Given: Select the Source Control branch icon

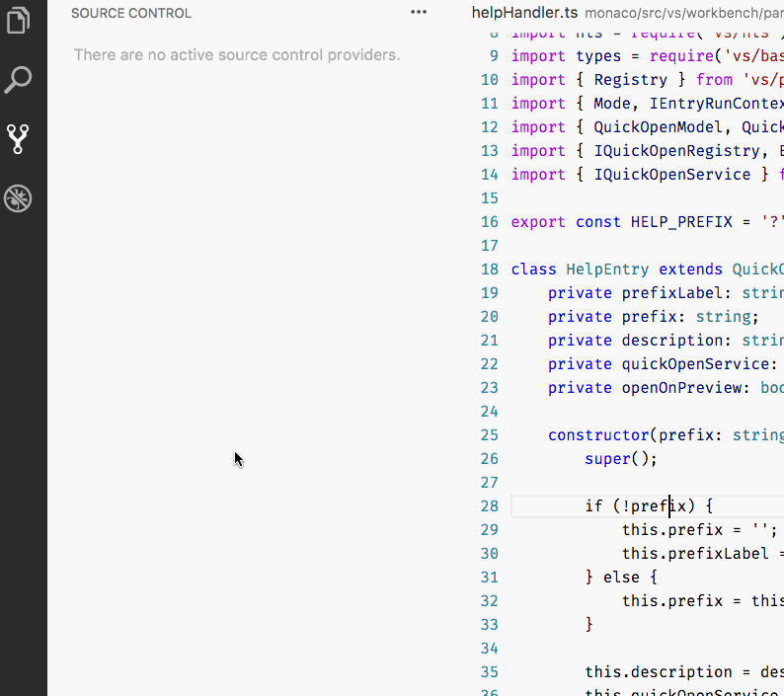Looking at the screenshot, I should pos(18,139).
